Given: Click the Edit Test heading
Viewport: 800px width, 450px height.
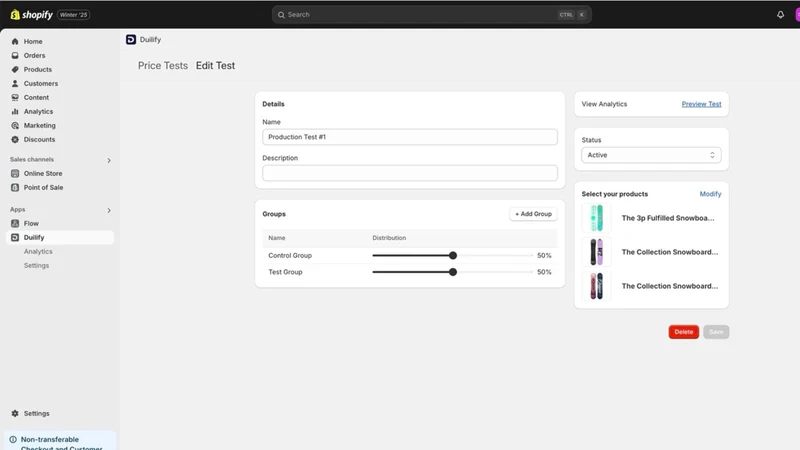Looking at the screenshot, I should (x=215, y=65).
